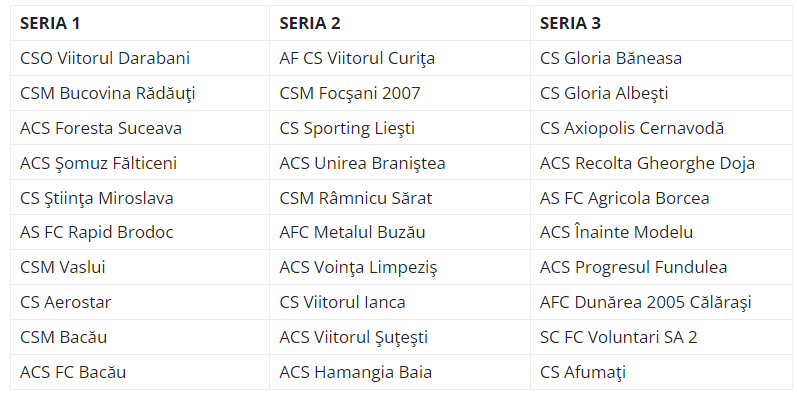Image resolution: width=797 pixels, height=402 pixels.
Task: Select CS Gloria Băneasa entry
Action: click(x=611, y=58)
